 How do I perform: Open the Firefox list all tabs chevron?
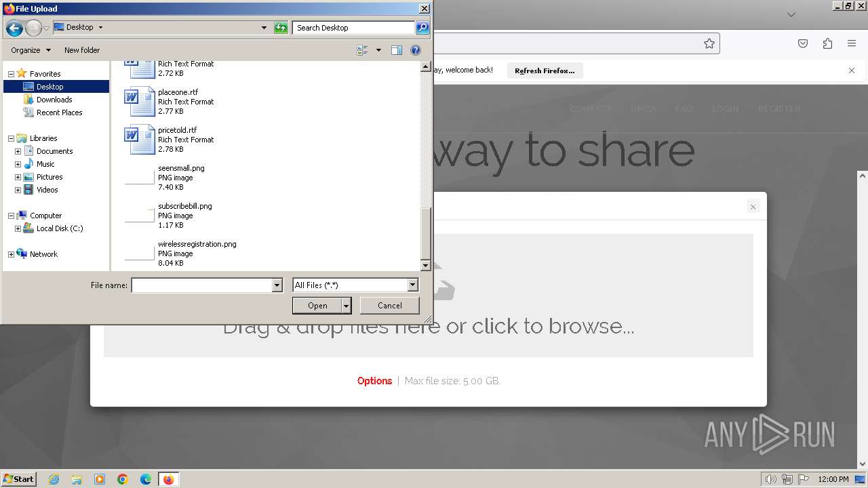[791, 14]
